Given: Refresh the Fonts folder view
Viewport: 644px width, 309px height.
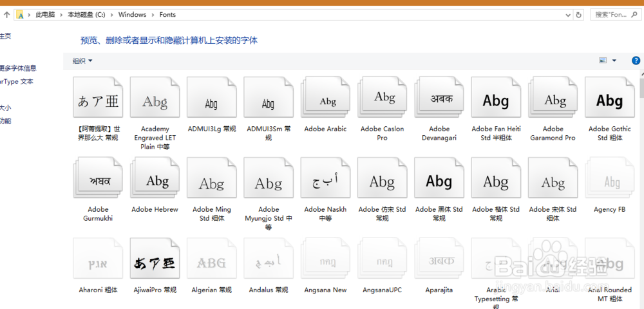Looking at the screenshot, I should point(579,15).
